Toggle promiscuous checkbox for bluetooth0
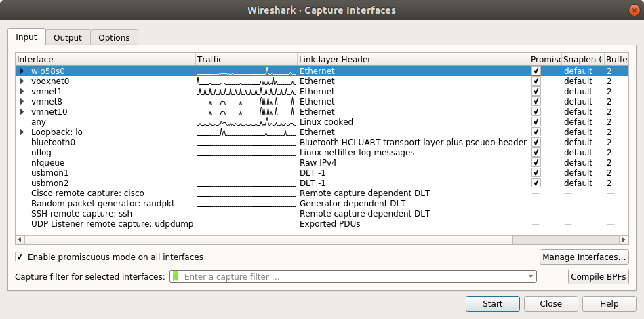Viewport: 644px width, 319px height. (536, 143)
